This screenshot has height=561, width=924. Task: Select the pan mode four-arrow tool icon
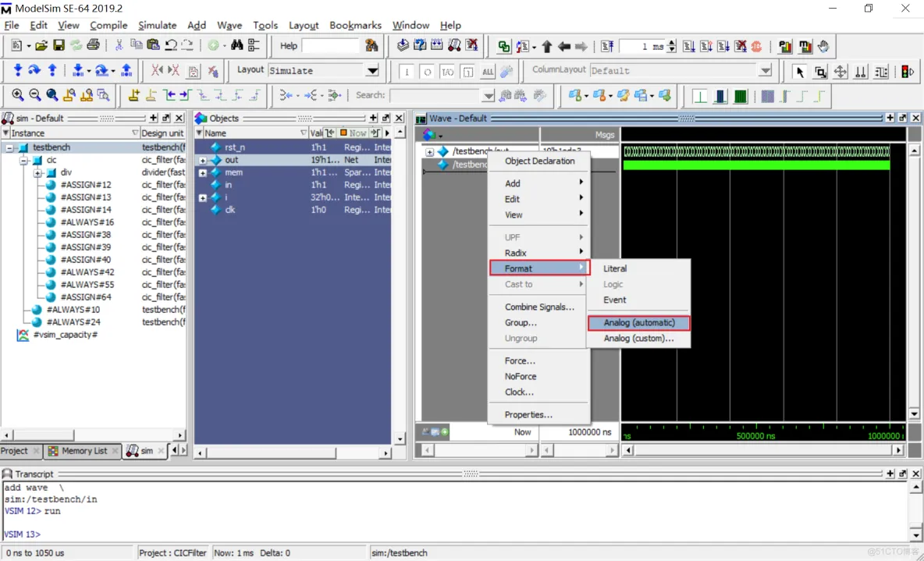pyautogui.click(x=840, y=72)
